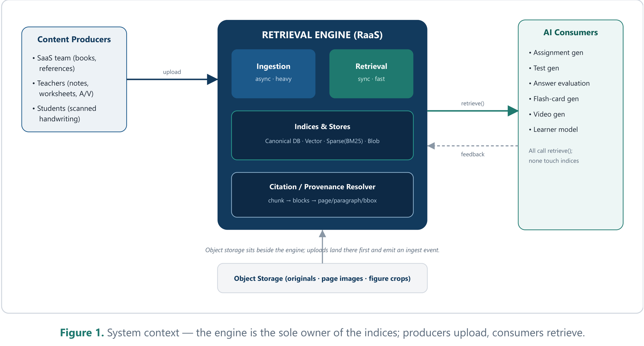Select the Indices & Stores block
The width and height of the screenshot is (644, 346).
pos(322,135)
